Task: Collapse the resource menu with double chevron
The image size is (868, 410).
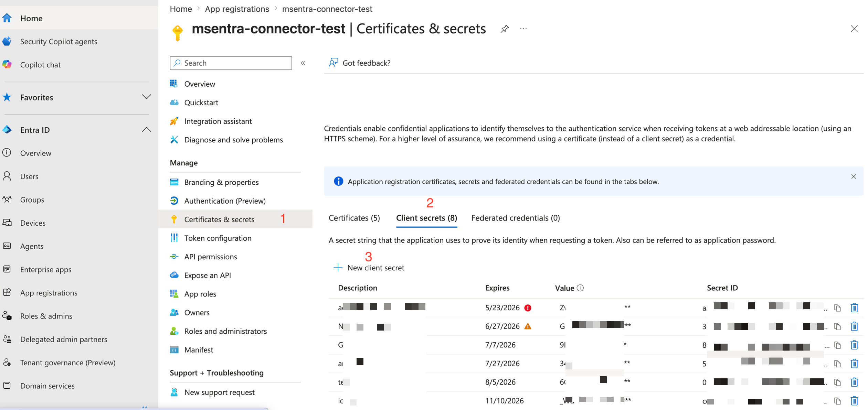Action: pos(303,63)
